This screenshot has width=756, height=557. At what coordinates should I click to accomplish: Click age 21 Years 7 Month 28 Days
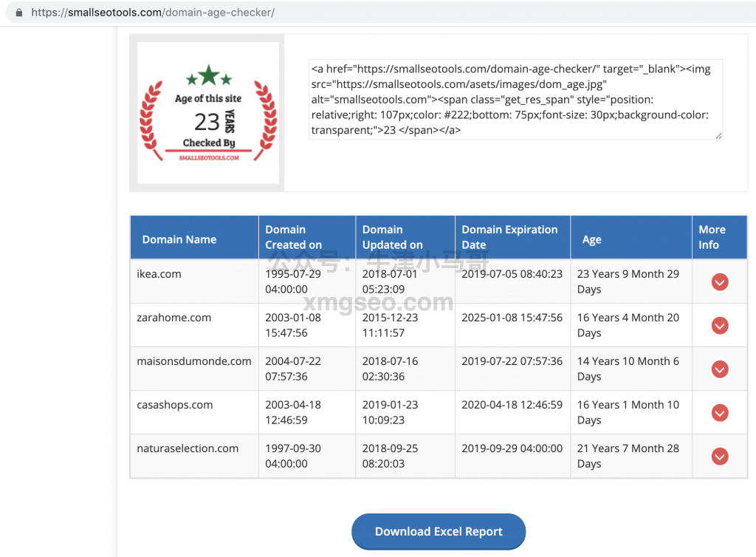point(628,456)
